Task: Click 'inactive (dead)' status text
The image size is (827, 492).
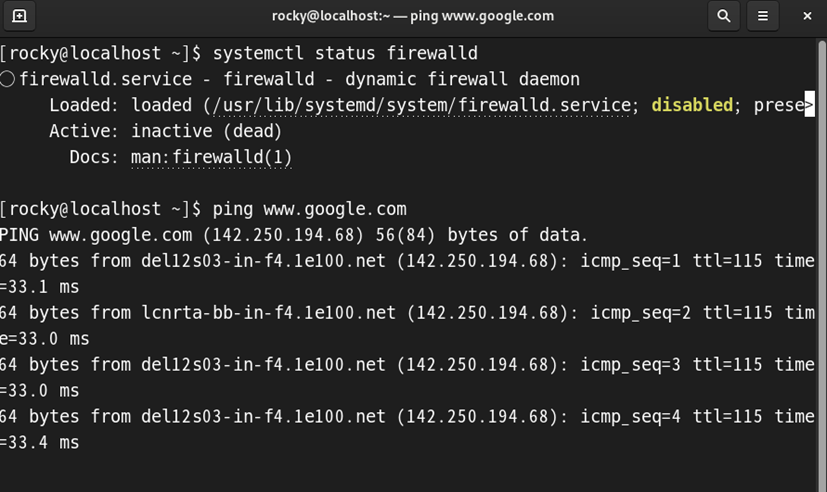Action: (x=206, y=131)
